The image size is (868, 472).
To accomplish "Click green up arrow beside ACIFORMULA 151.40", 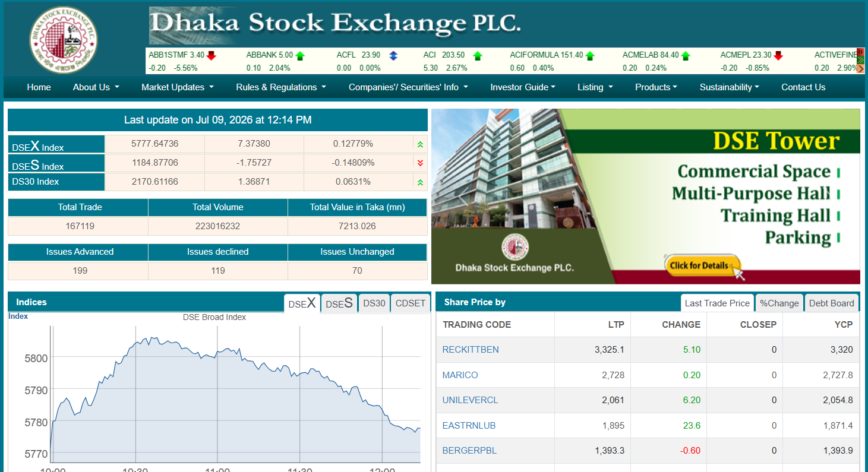I will (x=590, y=56).
